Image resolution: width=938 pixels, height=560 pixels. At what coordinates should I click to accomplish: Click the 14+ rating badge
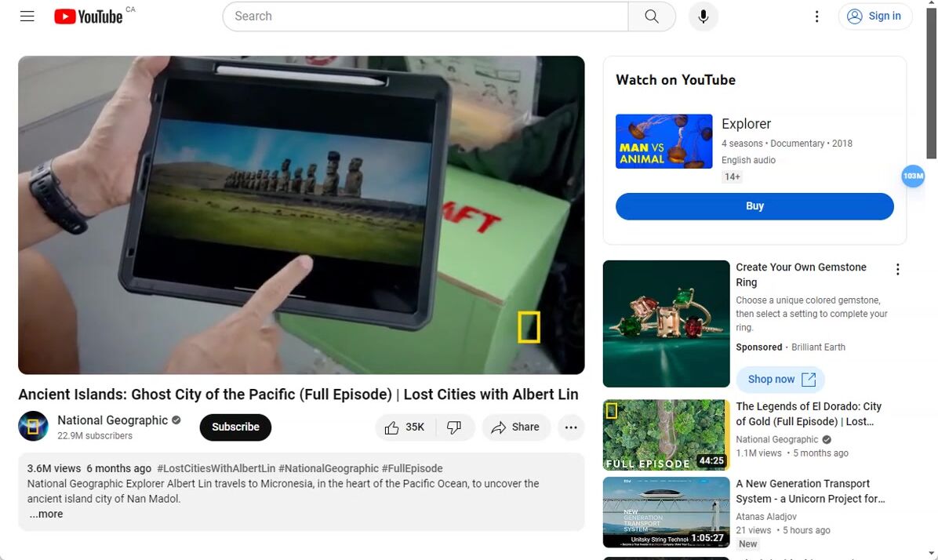click(x=733, y=176)
